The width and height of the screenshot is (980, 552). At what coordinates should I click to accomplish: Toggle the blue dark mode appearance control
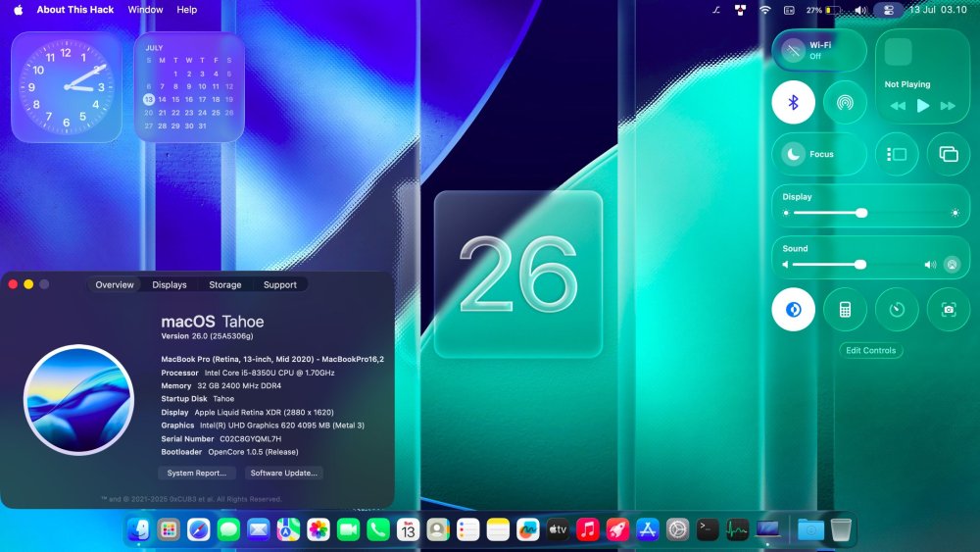click(793, 310)
